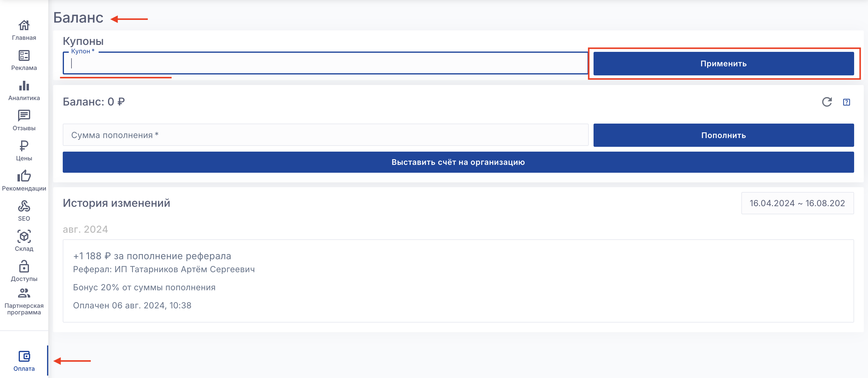Open Рекомендации thumbs-up section
The image size is (868, 378).
24,180
